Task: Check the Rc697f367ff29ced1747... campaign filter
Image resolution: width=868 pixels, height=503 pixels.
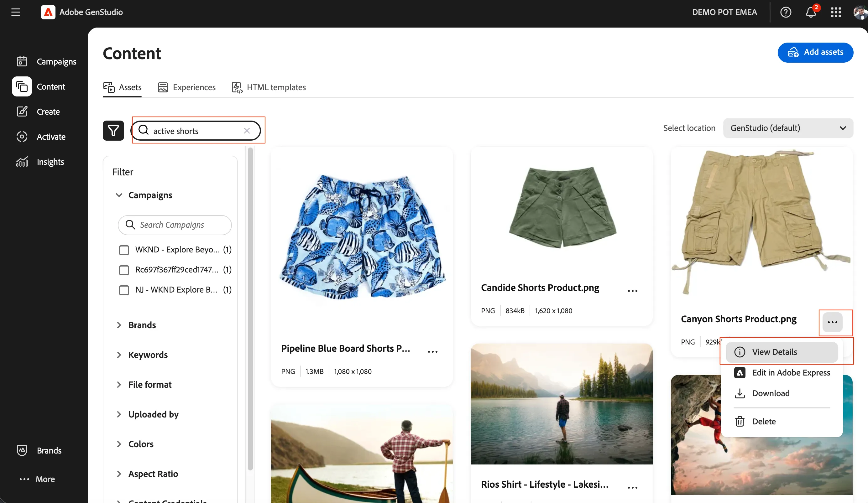Action: [x=124, y=270]
